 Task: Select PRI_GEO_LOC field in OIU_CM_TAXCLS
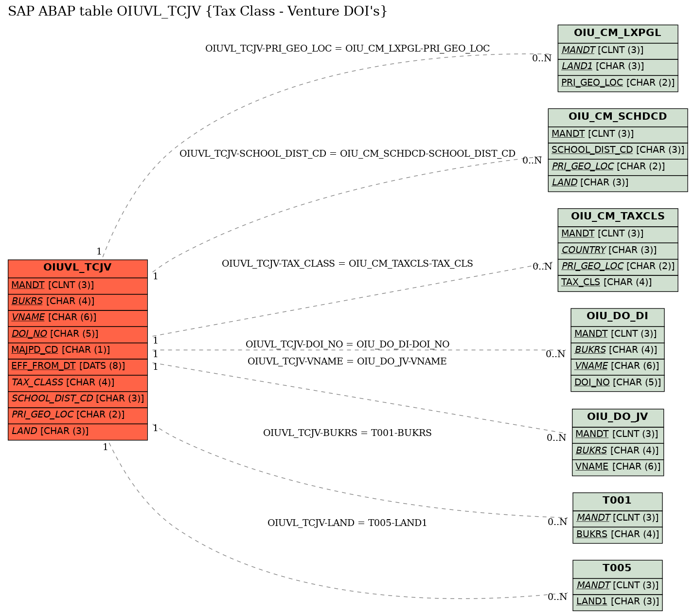click(x=618, y=267)
